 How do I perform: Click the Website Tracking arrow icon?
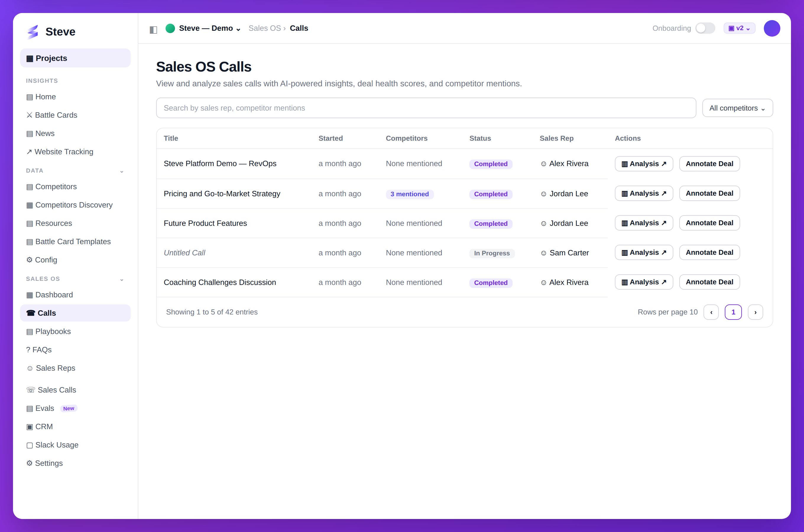(x=29, y=152)
